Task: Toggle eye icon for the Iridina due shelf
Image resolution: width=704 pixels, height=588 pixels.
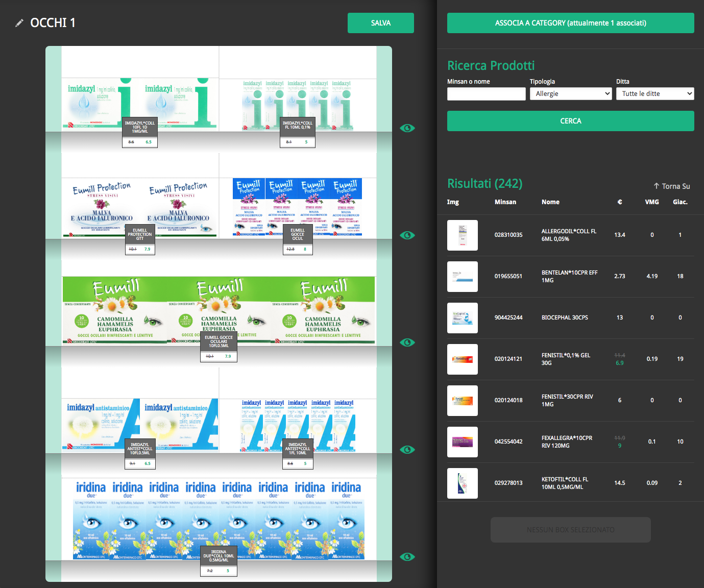Action: coord(407,557)
